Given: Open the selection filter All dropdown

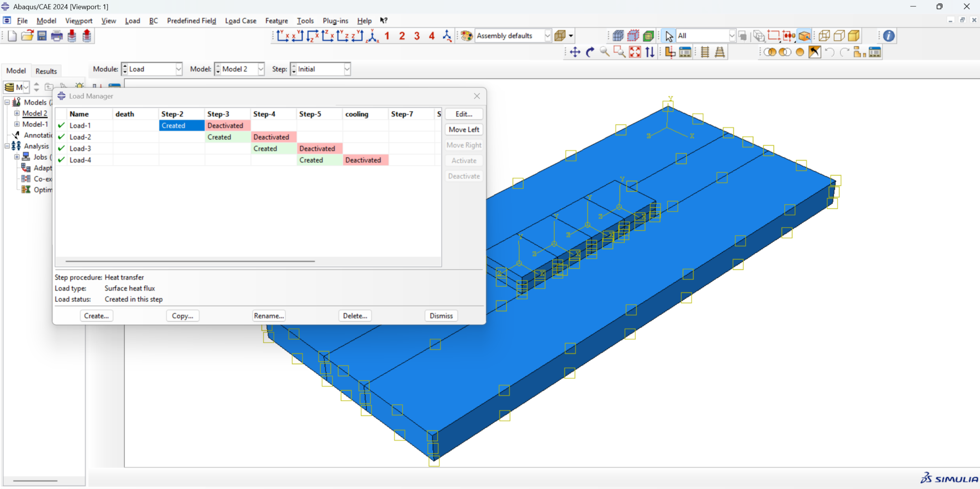Looking at the screenshot, I should click(x=732, y=35).
